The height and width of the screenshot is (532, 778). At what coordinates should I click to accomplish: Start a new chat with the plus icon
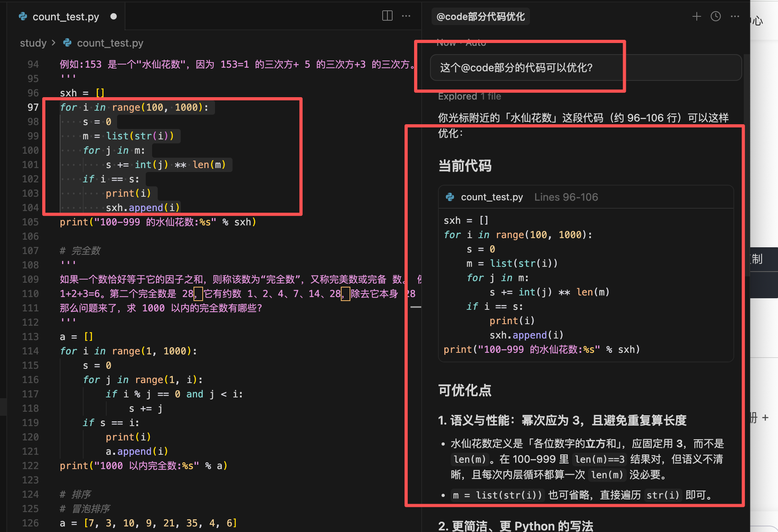point(696,16)
